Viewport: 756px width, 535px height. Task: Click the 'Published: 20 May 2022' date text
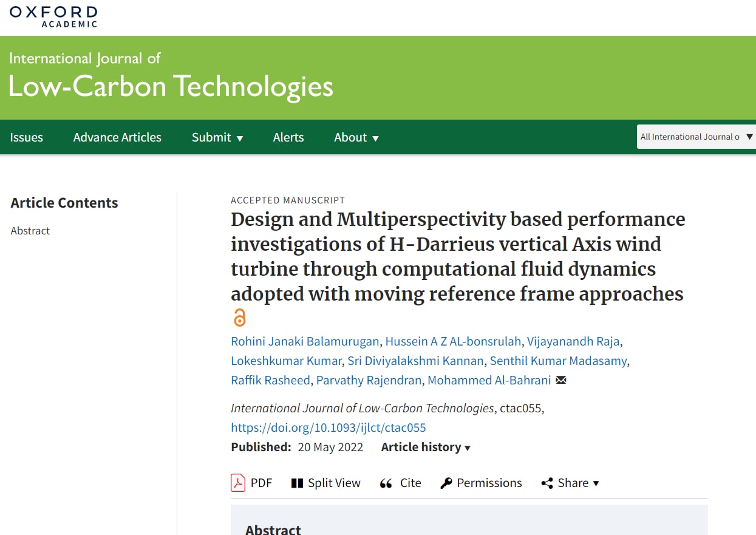click(297, 447)
